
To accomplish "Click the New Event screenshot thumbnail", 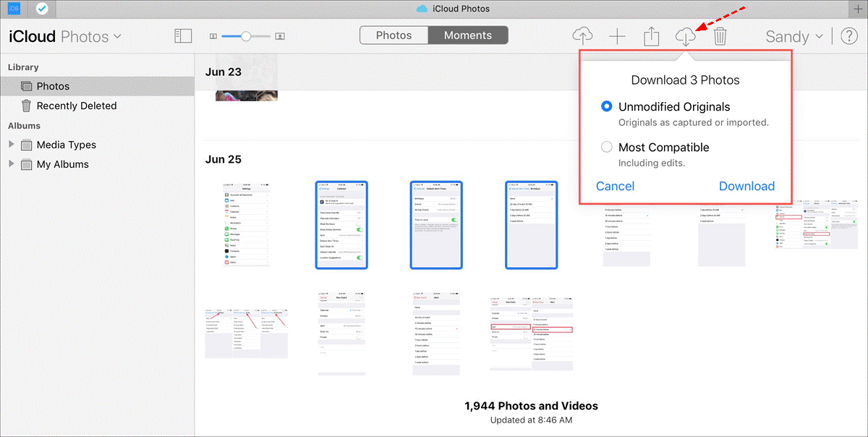I will click(341, 334).
